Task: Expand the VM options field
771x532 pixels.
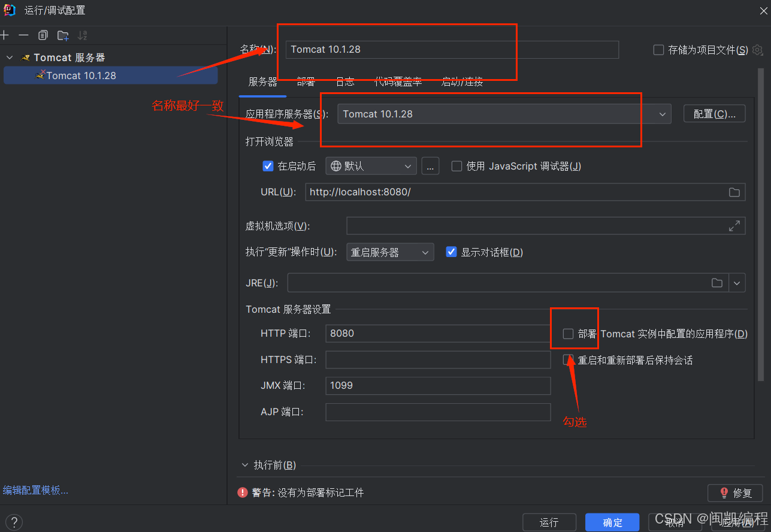Action: pyautogui.click(x=734, y=226)
